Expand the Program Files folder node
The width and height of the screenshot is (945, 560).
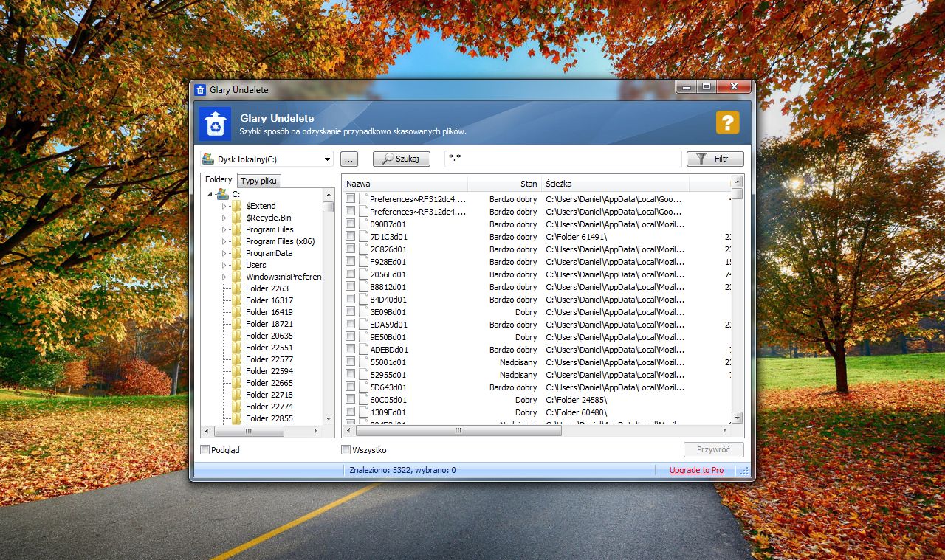click(224, 229)
